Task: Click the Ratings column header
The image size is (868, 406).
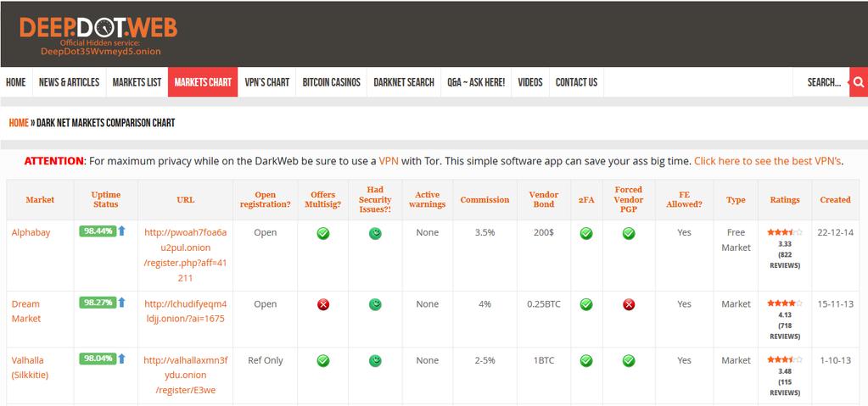Action: [785, 200]
